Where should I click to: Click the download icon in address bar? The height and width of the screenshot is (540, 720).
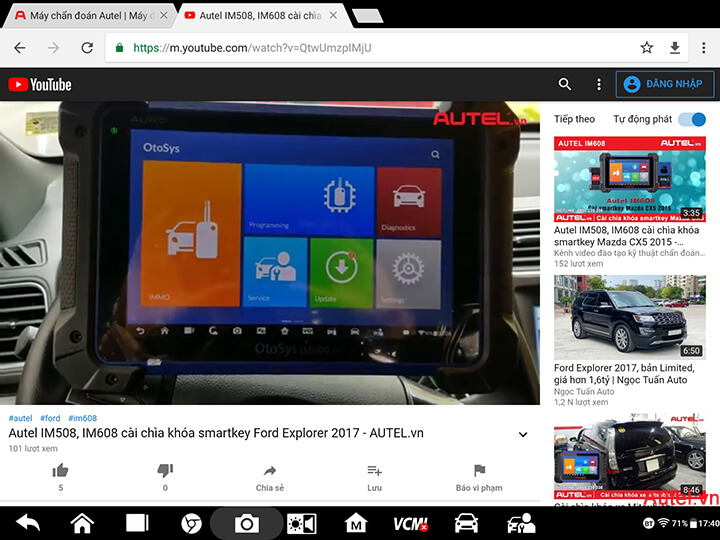pos(675,48)
